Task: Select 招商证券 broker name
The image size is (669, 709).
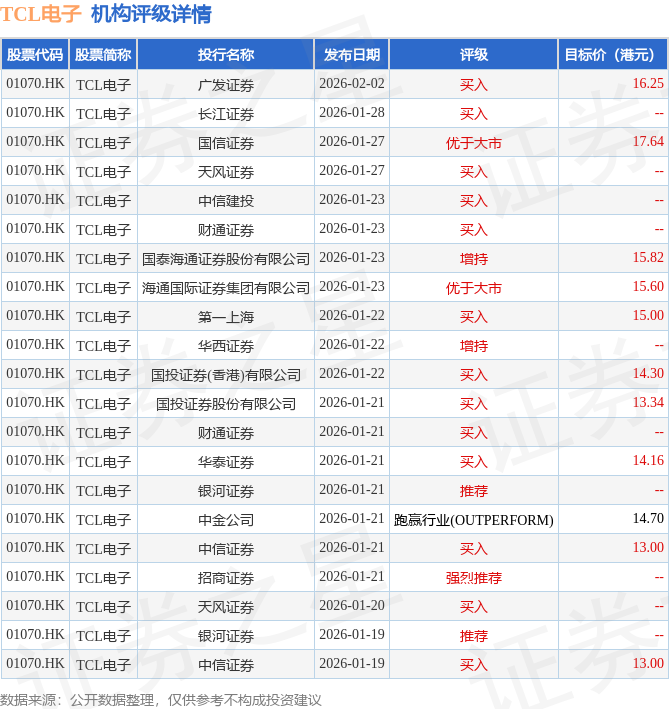Action: coord(226,577)
